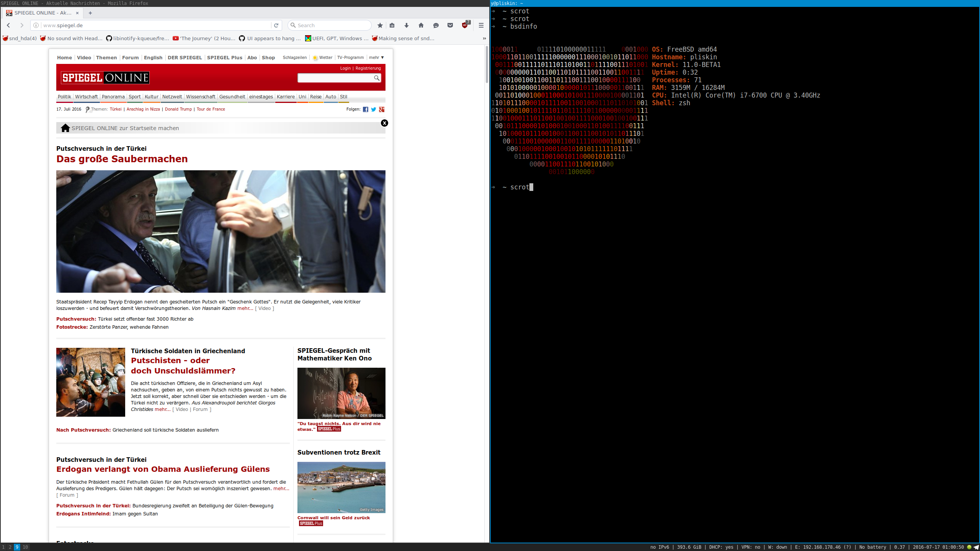Open Donald Trump topic link
The height and width of the screenshot is (551, 980).
(x=178, y=109)
